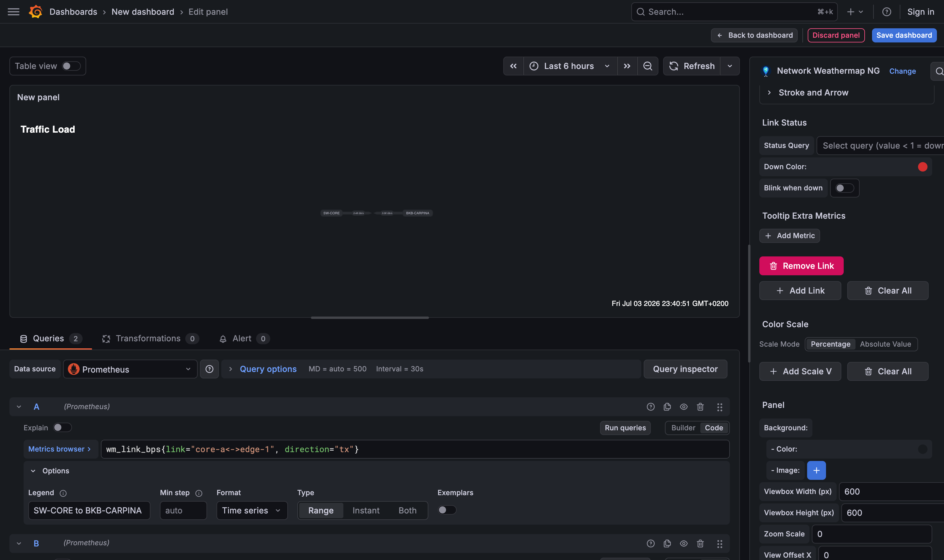Click the Grafana logo icon
This screenshot has width=944, height=560.
[x=35, y=12]
